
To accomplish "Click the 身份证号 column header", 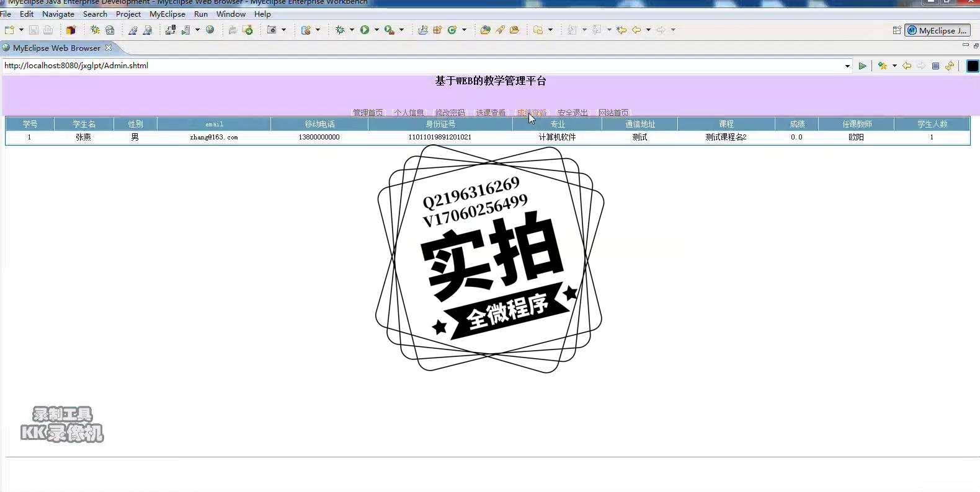I will (x=440, y=125).
